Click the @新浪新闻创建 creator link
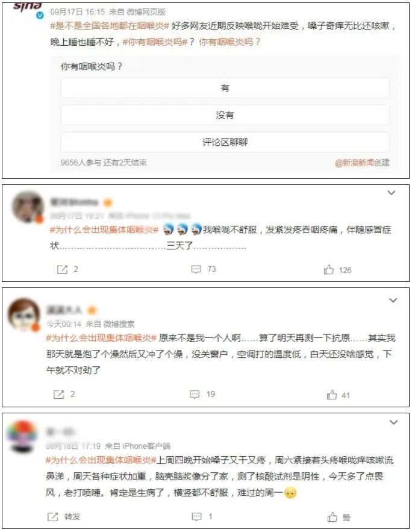This screenshot has width=412, height=532. click(x=362, y=163)
